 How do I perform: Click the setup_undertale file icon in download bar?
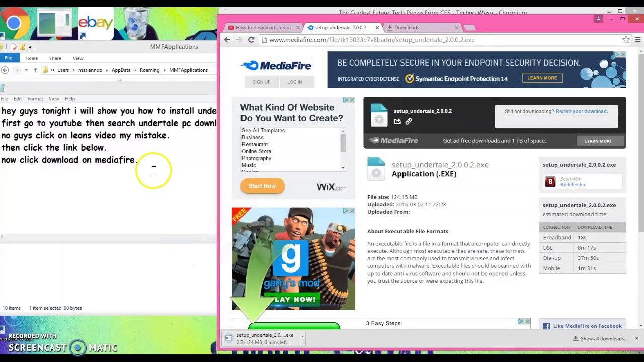[x=228, y=338]
